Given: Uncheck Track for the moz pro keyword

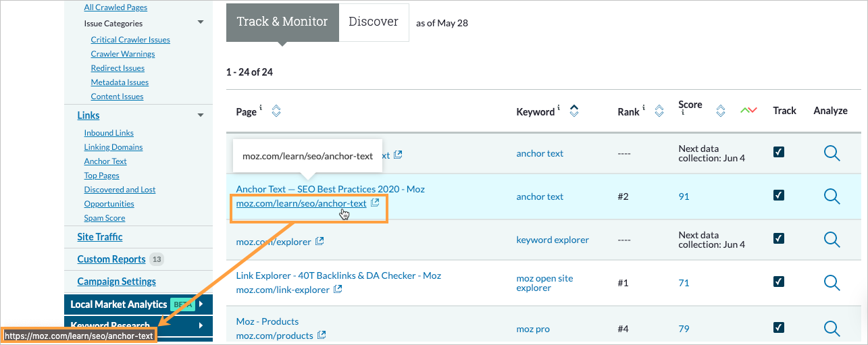Looking at the screenshot, I should (x=779, y=328).
